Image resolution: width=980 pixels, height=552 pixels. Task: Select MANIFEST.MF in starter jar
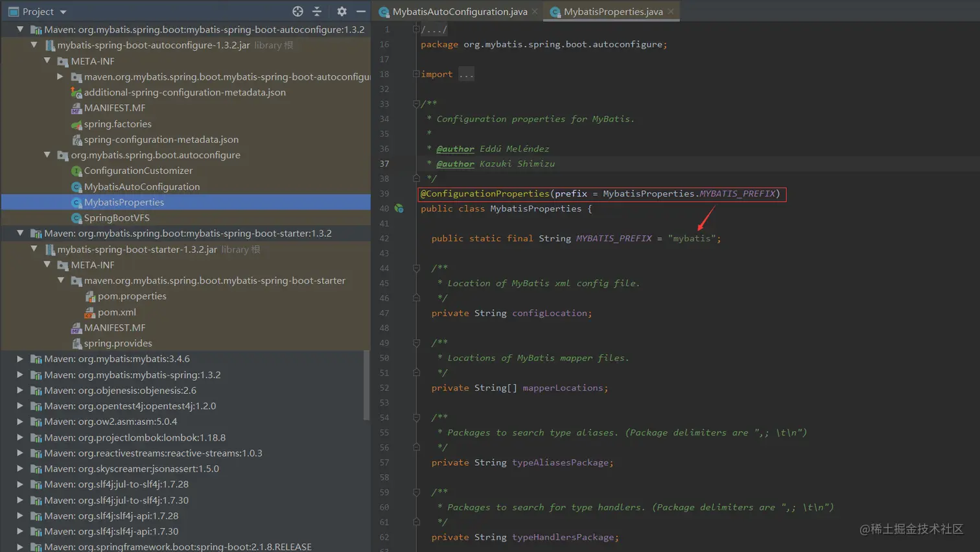point(115,328)
